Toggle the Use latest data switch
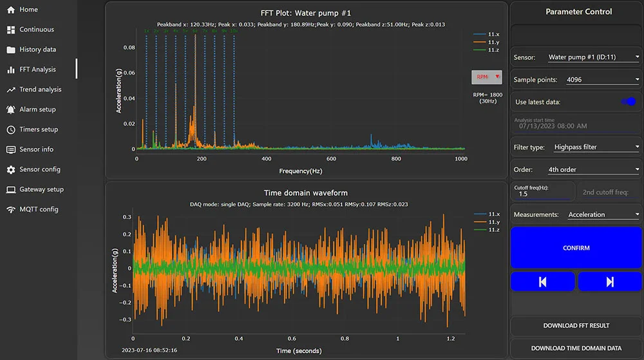 click(x=628, y=102)
